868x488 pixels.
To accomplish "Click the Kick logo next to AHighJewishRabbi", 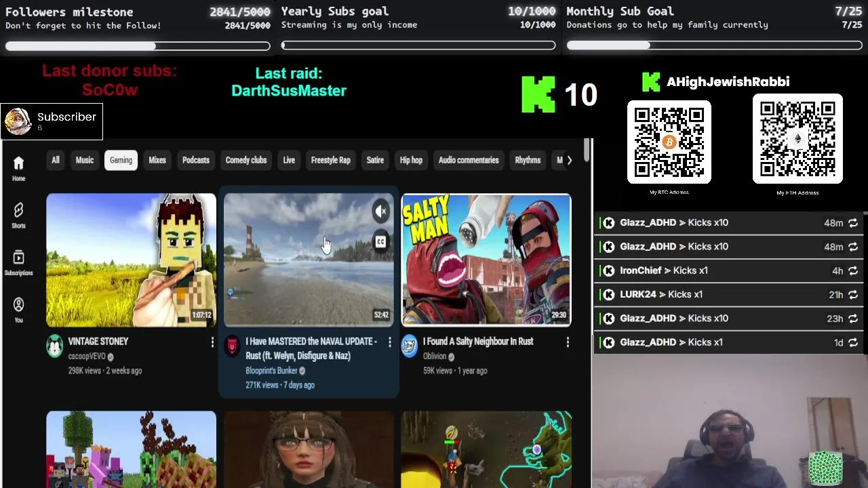I will (651, 82).
